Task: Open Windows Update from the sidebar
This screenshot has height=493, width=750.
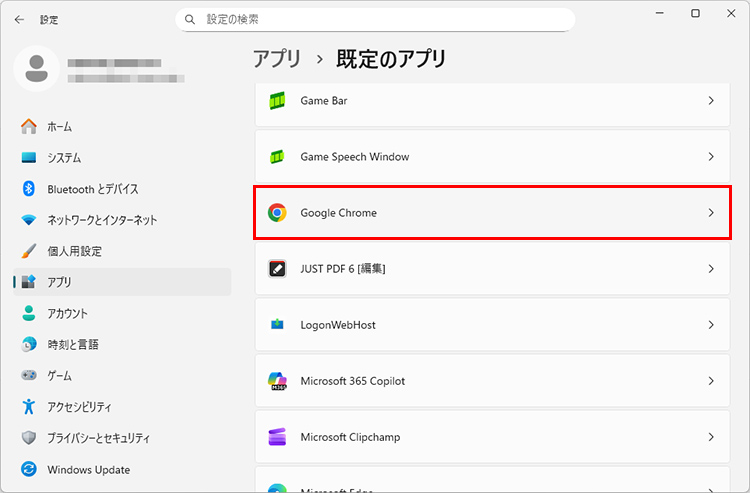Action: [x=88, y=469]
